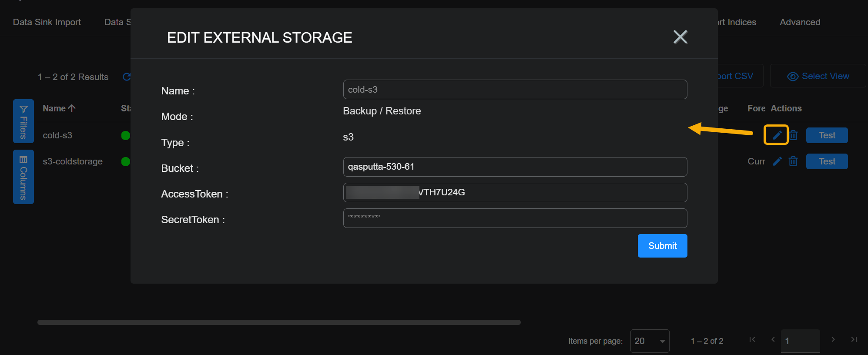Delete the s3-coldstorage storage entry

click(793, 161)
